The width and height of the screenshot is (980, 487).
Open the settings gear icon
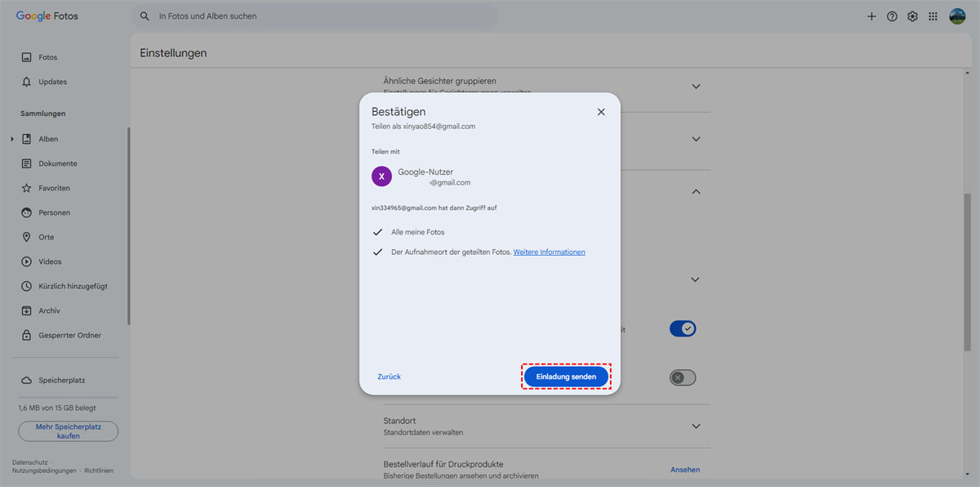click(x=912, y=16)
